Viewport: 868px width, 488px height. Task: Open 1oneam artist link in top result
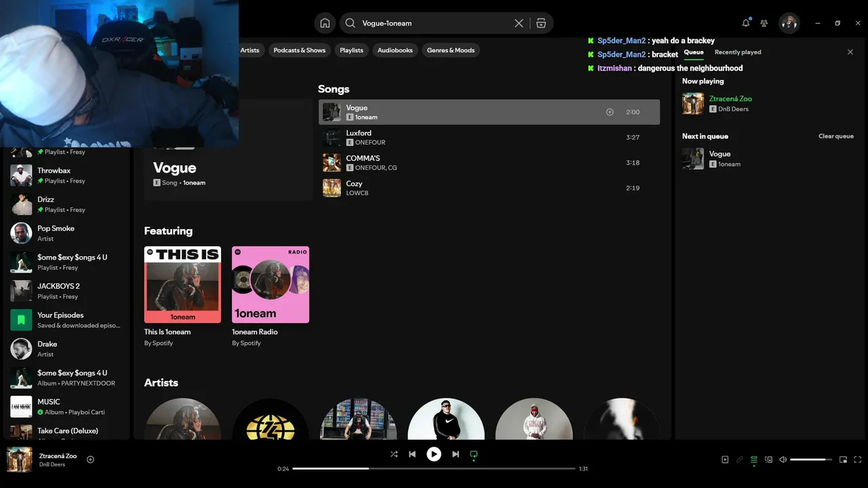(194, 183)
